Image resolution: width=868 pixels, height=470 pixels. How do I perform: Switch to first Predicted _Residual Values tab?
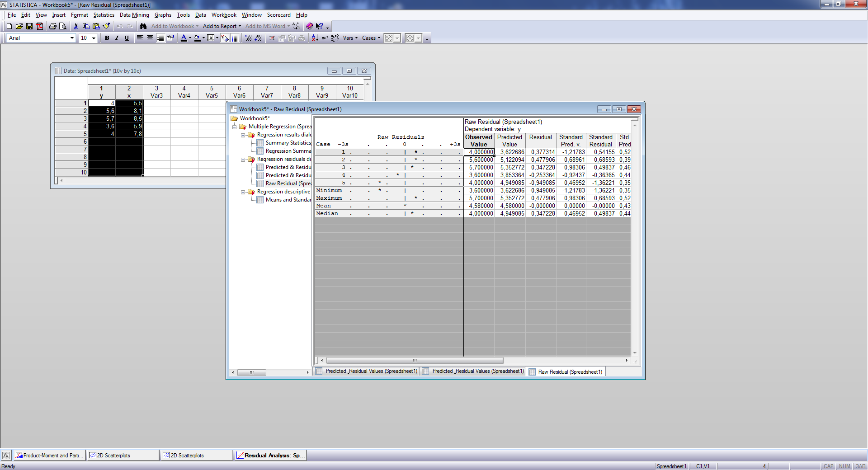[371, 371]
